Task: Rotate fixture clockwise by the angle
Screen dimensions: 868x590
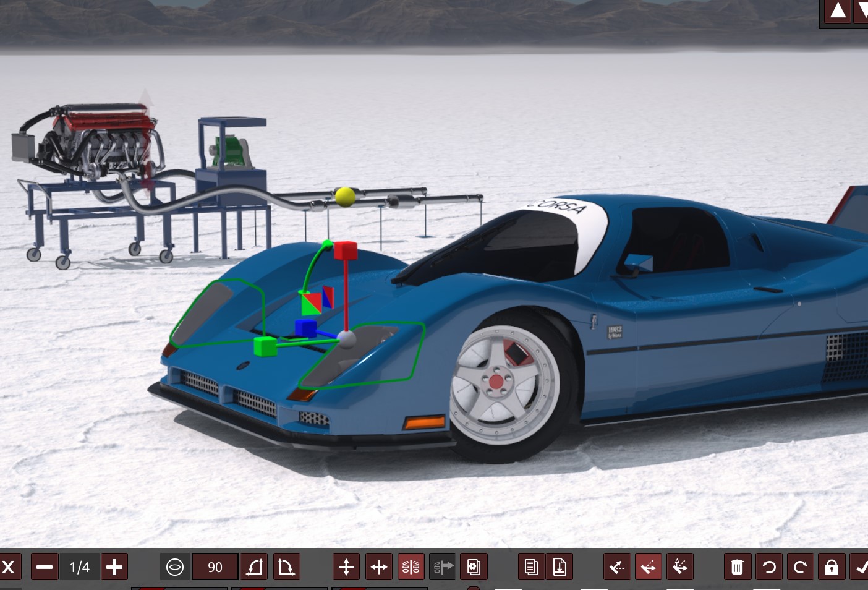Action: click(x=286, y=567)
